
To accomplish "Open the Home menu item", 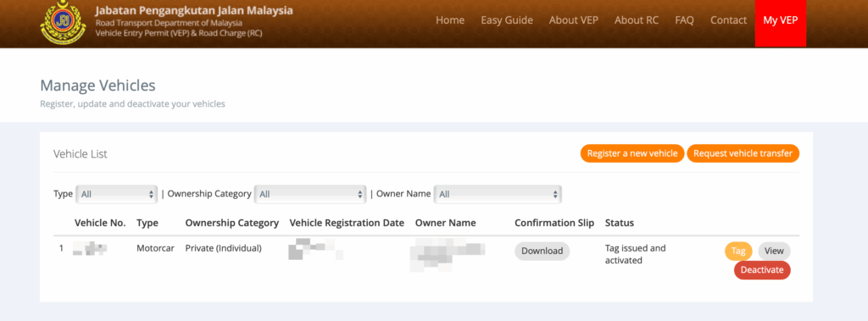I will pos(450,20).
